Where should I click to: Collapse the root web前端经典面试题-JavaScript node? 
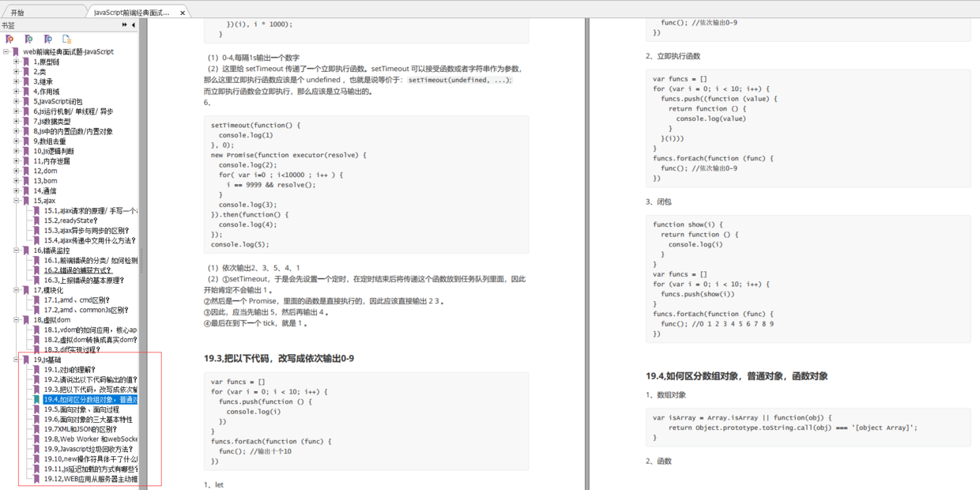(x=6, y=52)
